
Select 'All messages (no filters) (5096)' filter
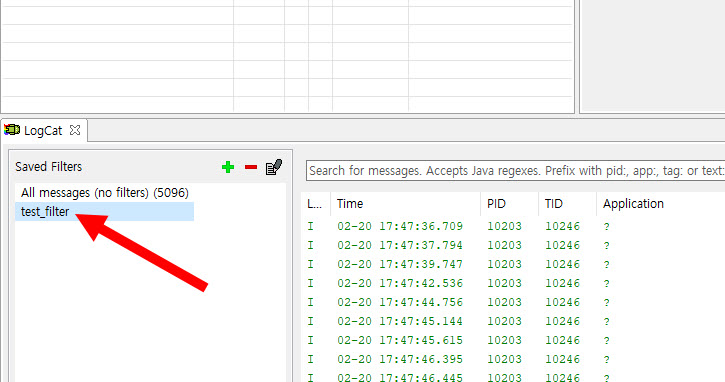(x=104, y=192)
